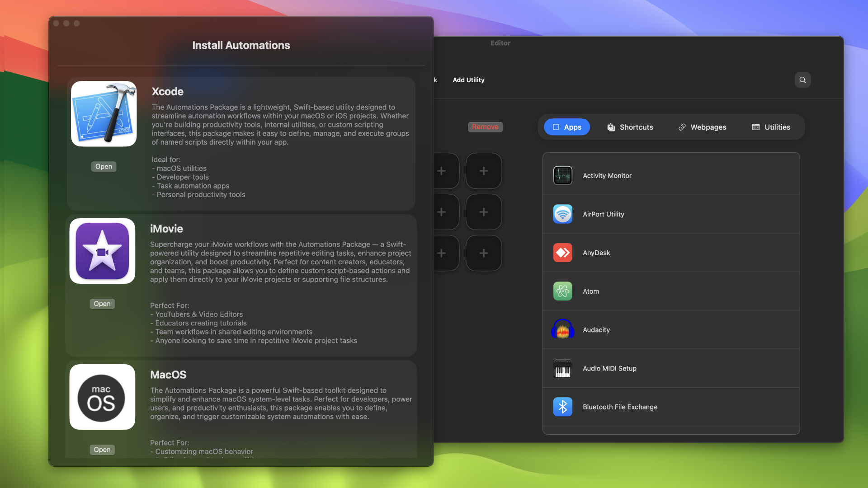Click 'YouTubers & Video Editors' list line
Screen dimensions: 868x488
197,314
